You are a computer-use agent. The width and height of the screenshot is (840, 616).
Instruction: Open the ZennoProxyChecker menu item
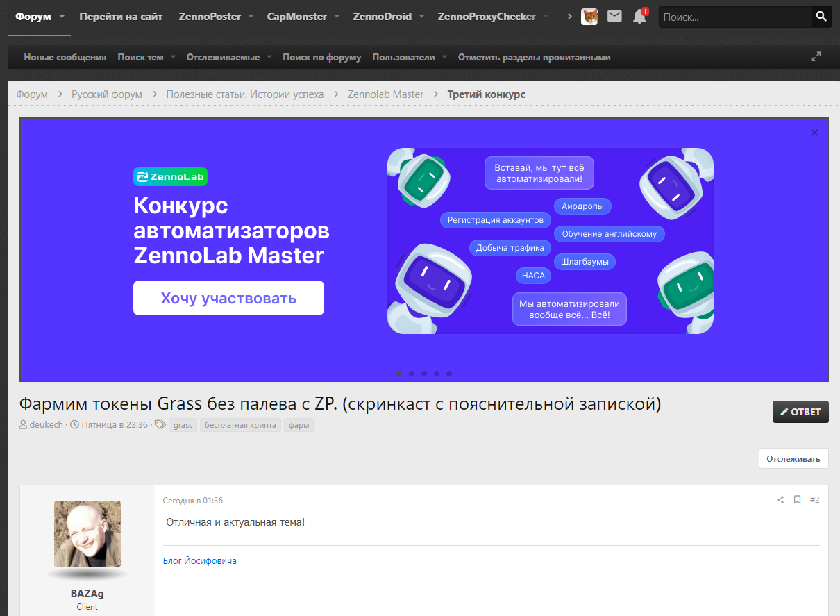click(x=487, y=17)
